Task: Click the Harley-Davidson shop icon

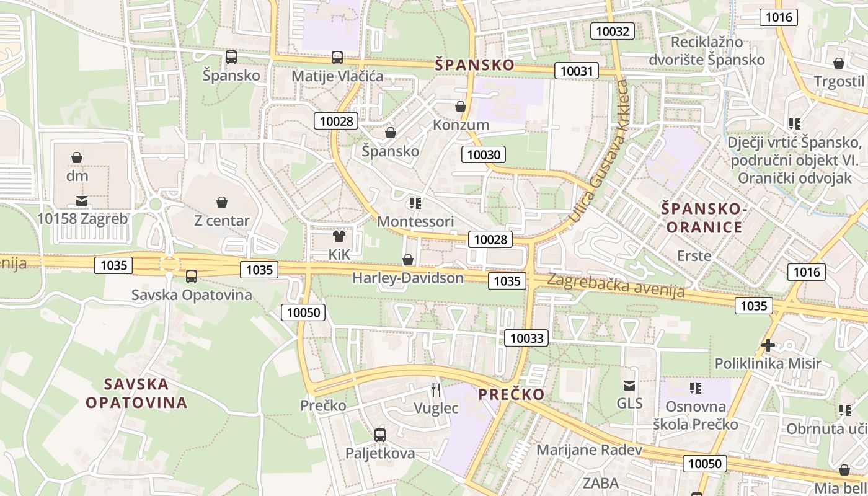Action: (408, 260)
